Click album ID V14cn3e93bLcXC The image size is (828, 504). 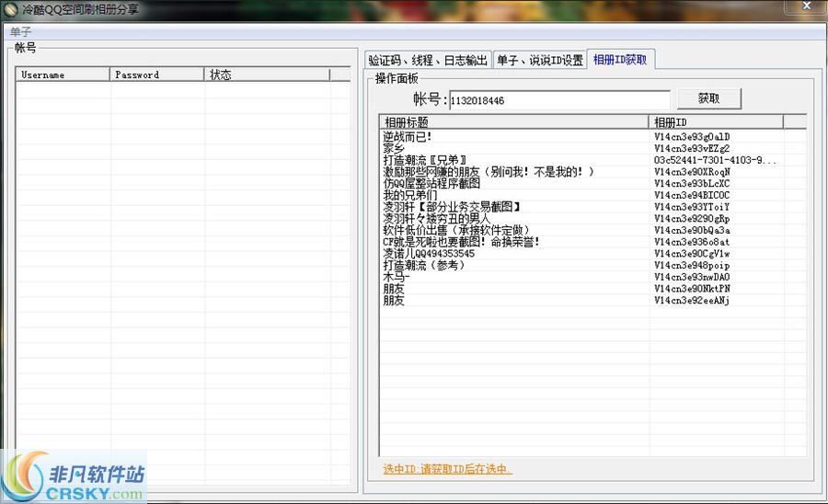tap(692, 183)
